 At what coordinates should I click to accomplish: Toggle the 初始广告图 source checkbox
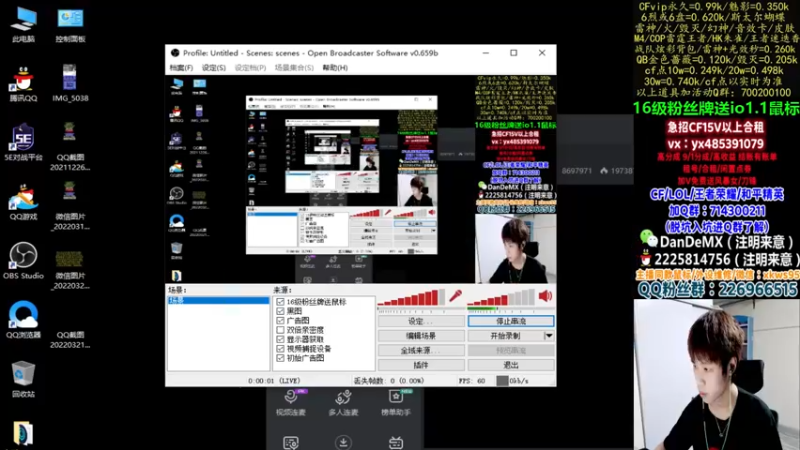coord(280,358)
